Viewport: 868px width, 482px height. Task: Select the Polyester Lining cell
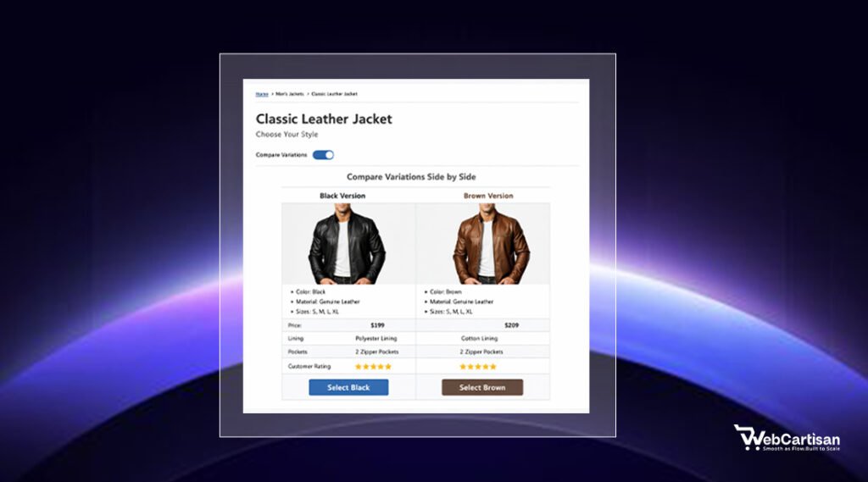[376, 338]
